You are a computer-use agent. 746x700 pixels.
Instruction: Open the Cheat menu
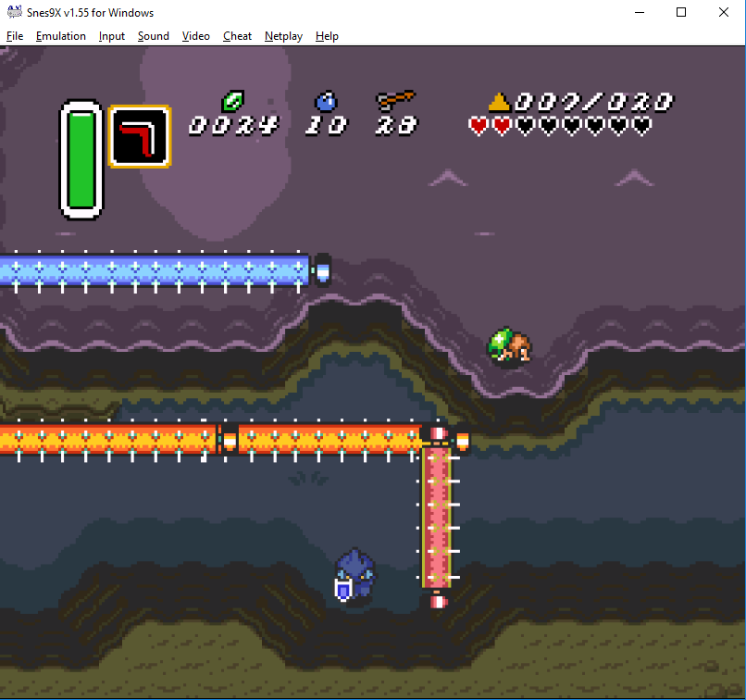tap(237, 36)
